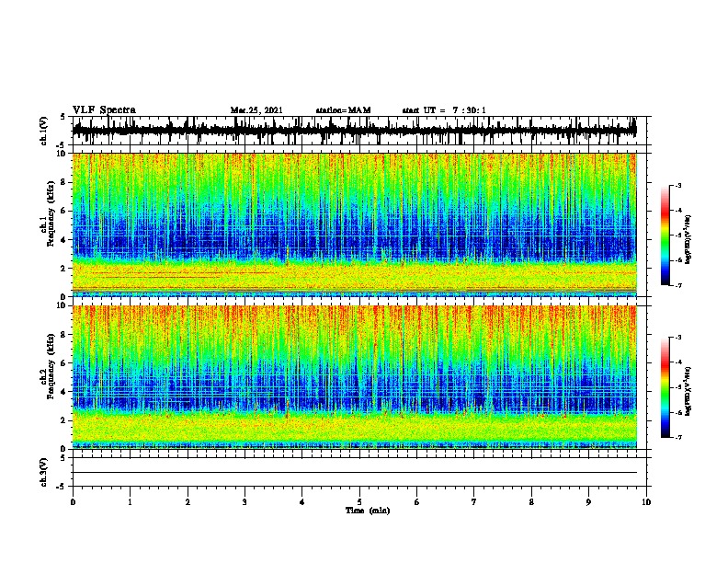Click the "-3" value on ch.2 color bar
Image resolution: width=728 pixels, height=563 pixels.
point(678,338)
